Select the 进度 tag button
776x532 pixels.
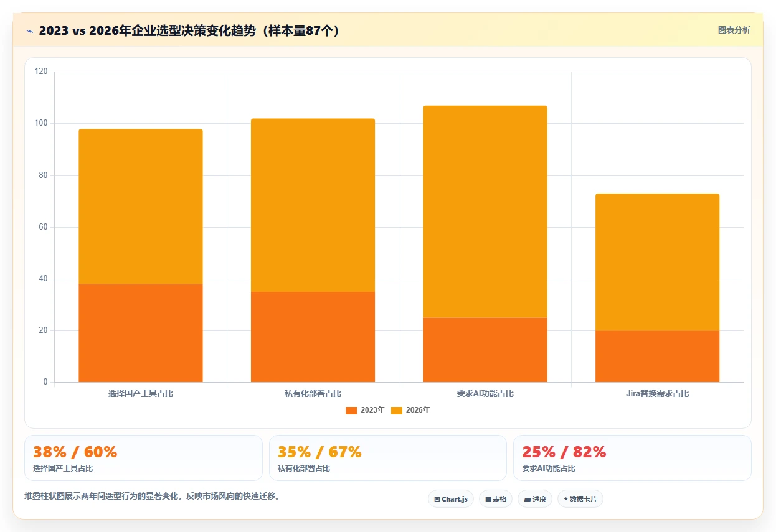pyautogui.click(x=535, y=499)
